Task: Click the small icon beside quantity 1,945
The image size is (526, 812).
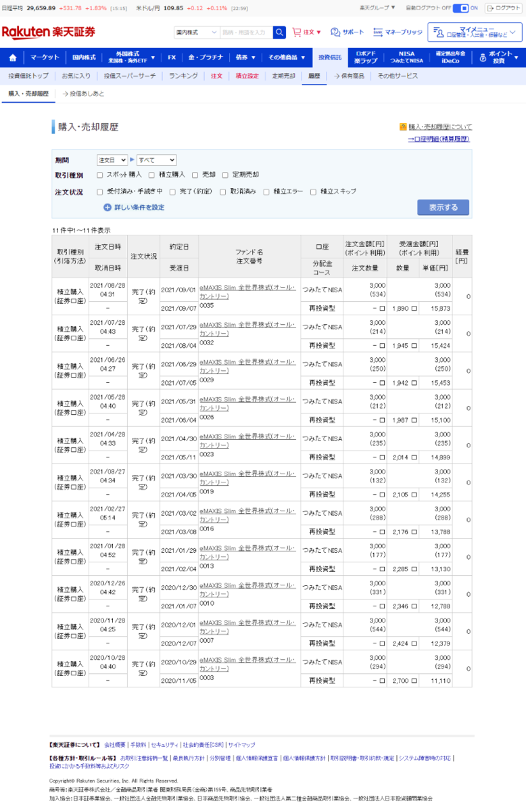Action: (x=414, y=345)
